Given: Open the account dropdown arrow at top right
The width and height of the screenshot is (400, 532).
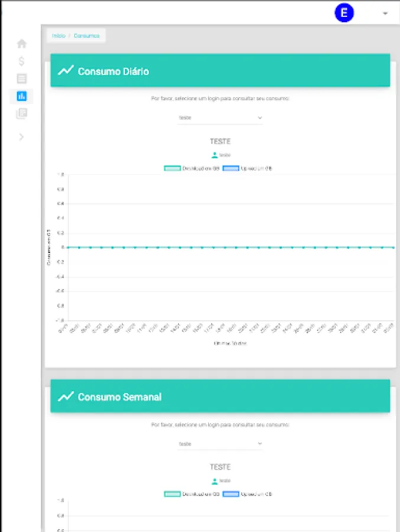Looking at the screenshot, I should coord(385,14).
